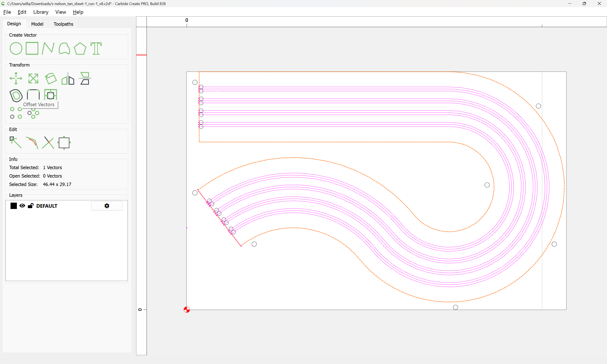607x364 pixels.
Task: Toggle the lock on DEFAULT layer
Action: tap(31, 206)
